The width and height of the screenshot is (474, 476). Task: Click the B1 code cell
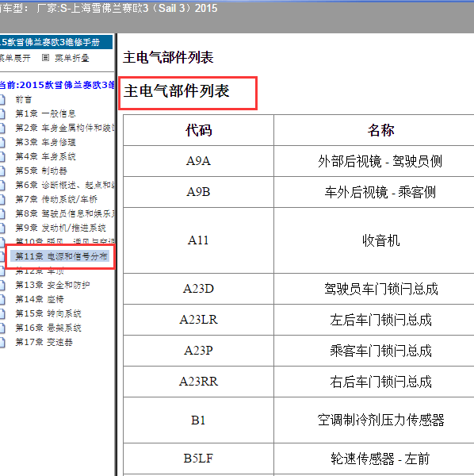(x=199, y=420)
